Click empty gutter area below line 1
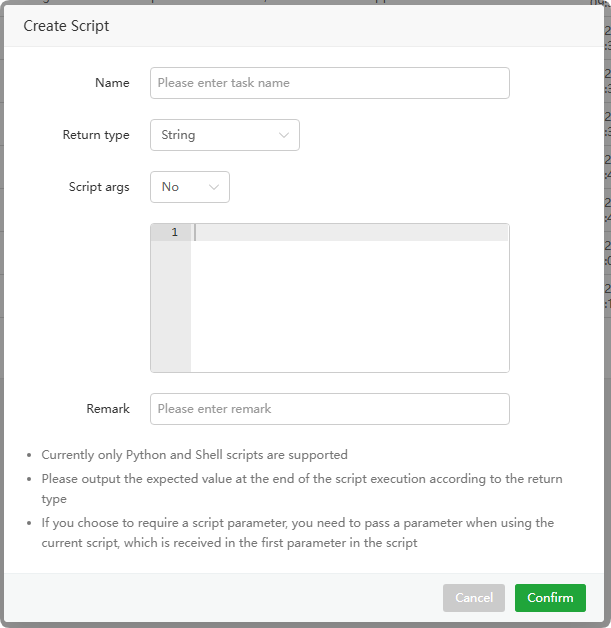The height and width of the screenshot is (628, 611). point(170,310)
